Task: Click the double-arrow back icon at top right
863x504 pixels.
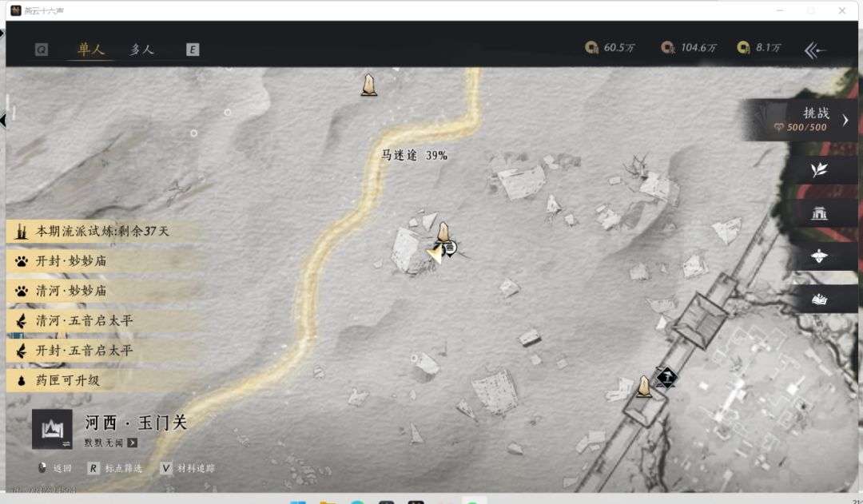Action: (x=815, y=50)
